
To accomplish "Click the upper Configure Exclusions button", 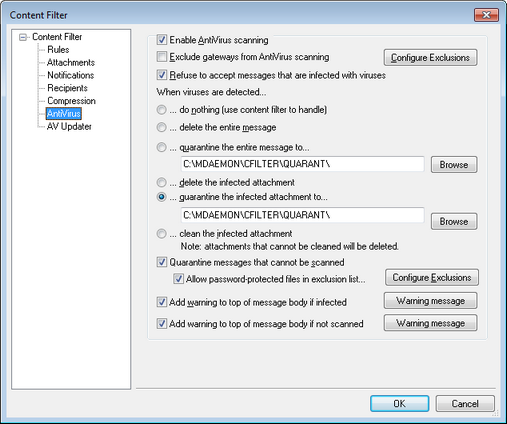I will [430, 58].
